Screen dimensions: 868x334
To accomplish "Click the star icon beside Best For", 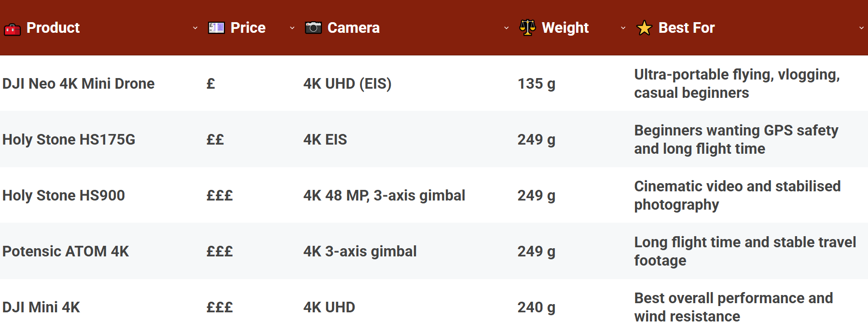I will pyautogui.click(x=645, y=27).
